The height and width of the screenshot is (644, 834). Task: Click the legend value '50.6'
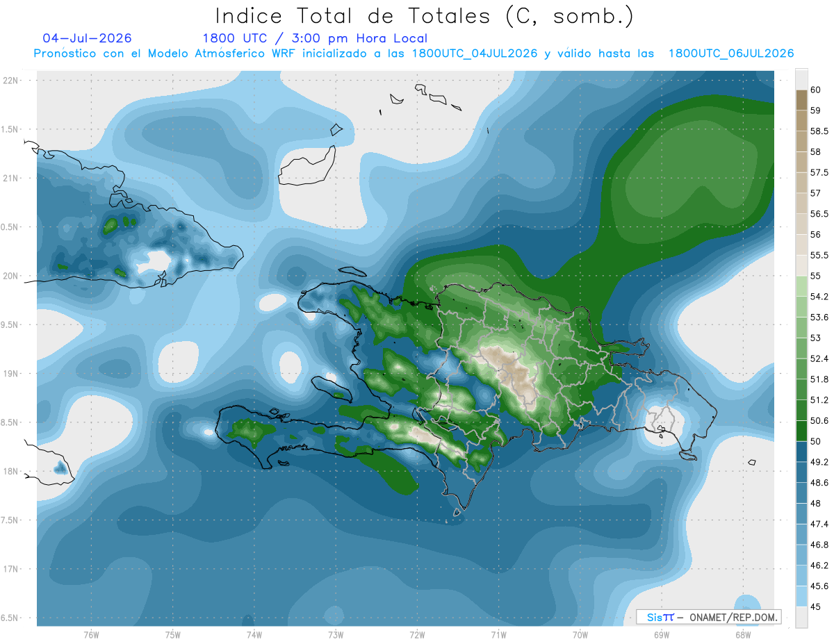pos(819,421)
